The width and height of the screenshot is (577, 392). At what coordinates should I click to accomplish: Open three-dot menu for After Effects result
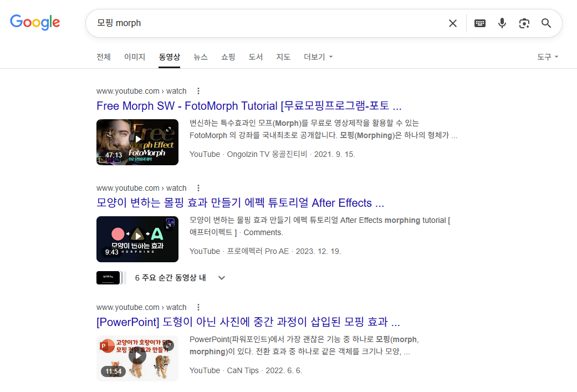tap(198, 188)
